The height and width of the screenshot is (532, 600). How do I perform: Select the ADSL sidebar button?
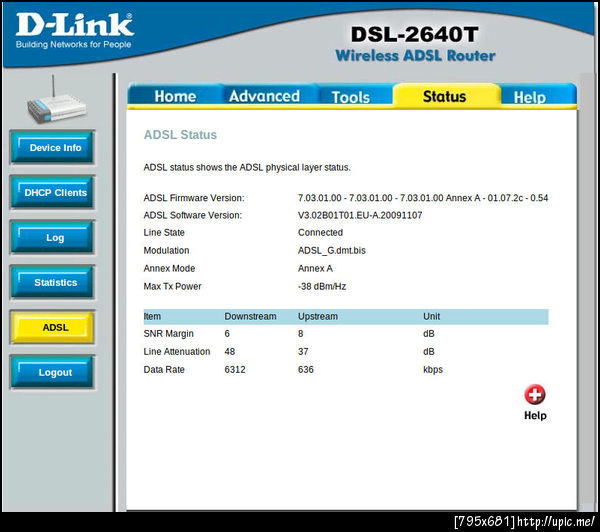[52, 327]
